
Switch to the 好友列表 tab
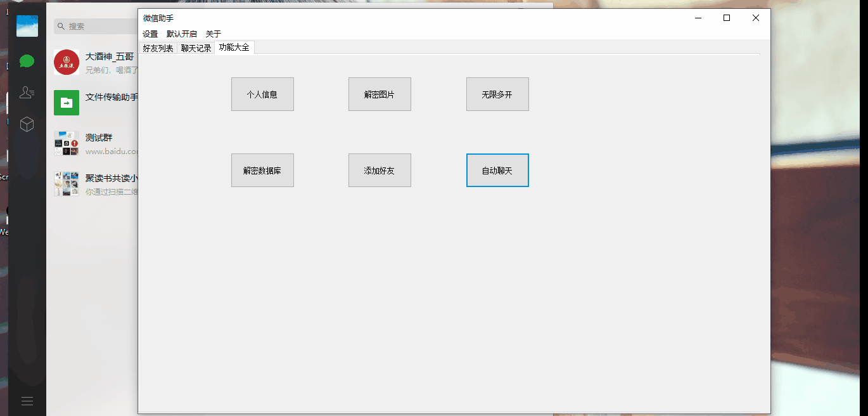[x=157, y=47]
